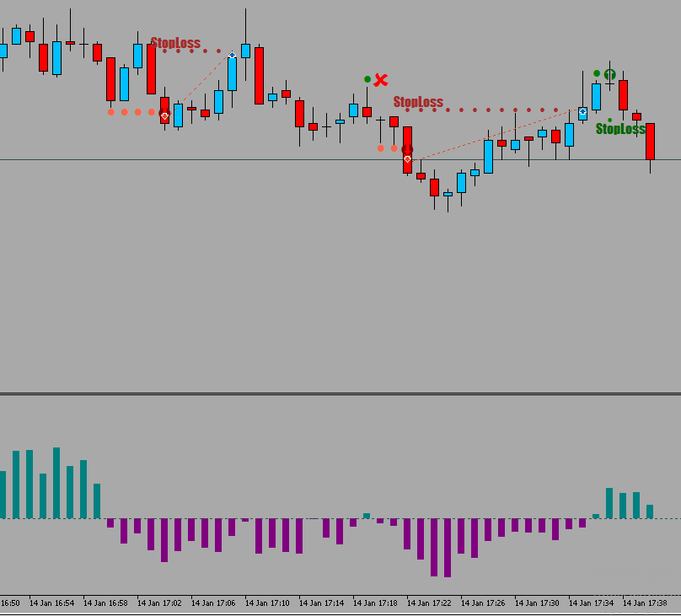
Task: Click the dark red circle above 17:22 sell arrow
Action: (x=407, y=149)
